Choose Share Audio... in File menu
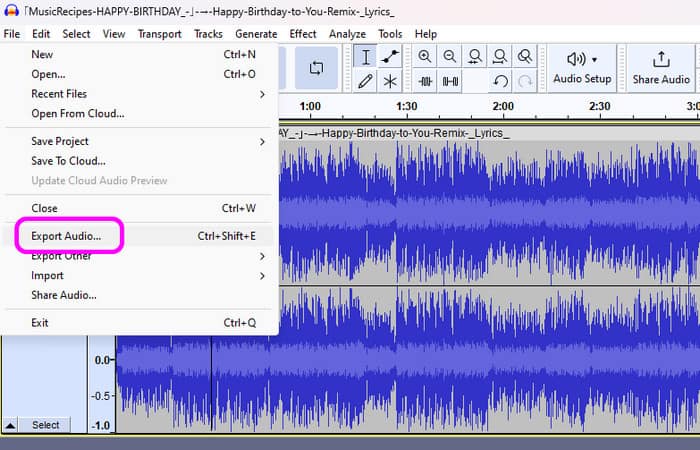The width and height of the screenshot is (700, 450). 138,295
